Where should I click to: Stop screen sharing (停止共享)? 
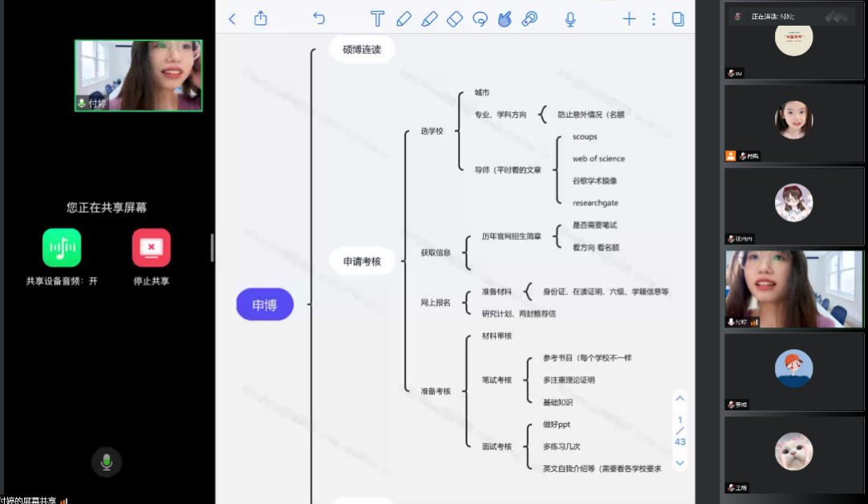click(x=151, y=248)
